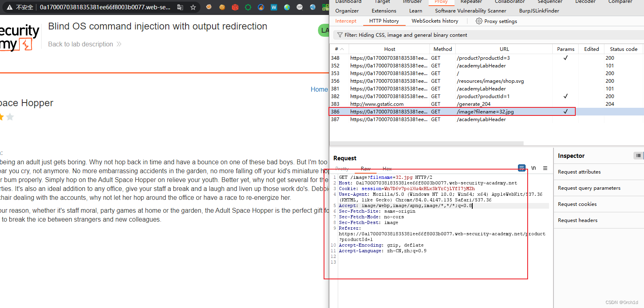Go to the Collaborator tab
The image size is (644, 308).
click(510, 2)
